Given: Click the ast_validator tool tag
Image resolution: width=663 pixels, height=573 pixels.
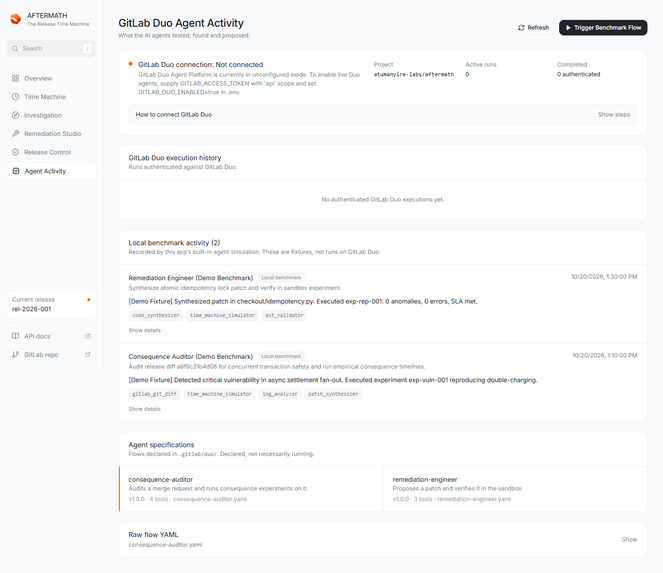Looking at the screenshot, I should point(284,315).
